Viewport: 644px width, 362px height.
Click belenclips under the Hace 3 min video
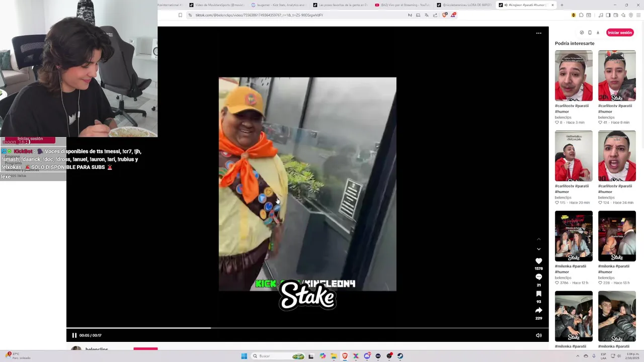[563, 117]
